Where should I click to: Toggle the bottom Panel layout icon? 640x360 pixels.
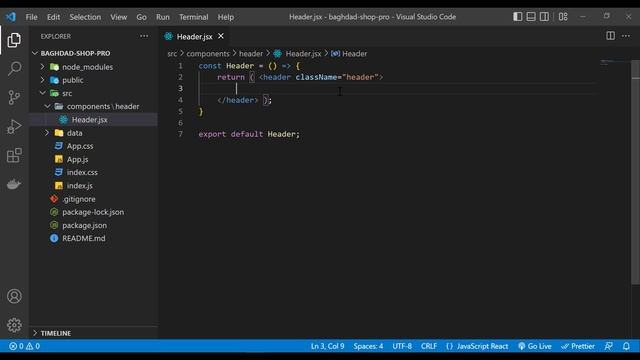coord(531,17)
